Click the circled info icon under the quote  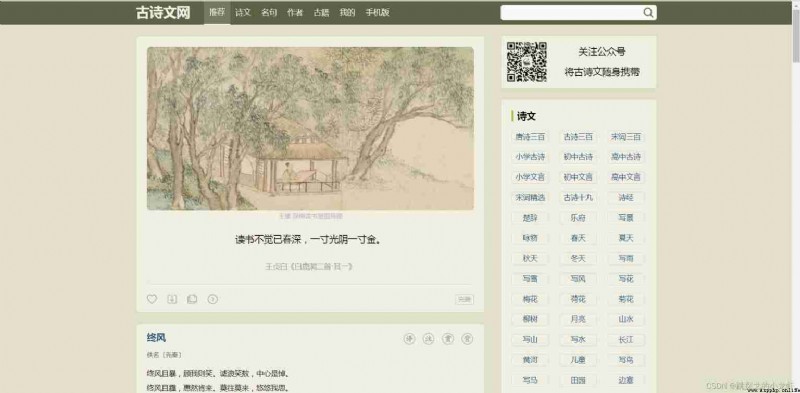point(213,299)
